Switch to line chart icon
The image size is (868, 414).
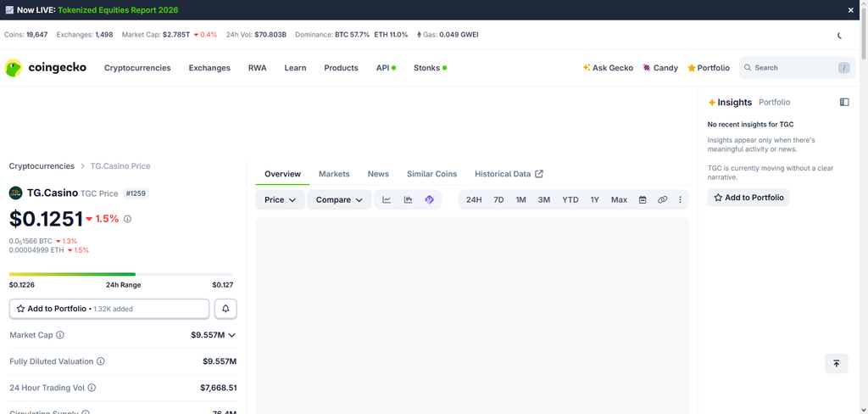[387, 199]
